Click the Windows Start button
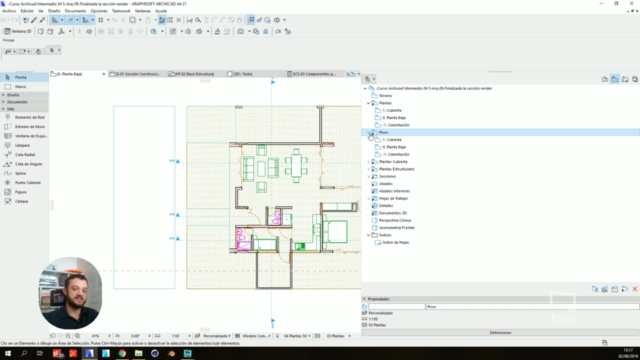Image resolution: width=640 pixels, height=360 pixels. point(8,353)
